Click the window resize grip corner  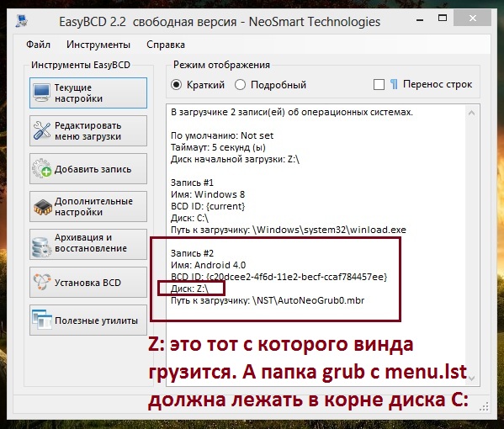point(484,406)
